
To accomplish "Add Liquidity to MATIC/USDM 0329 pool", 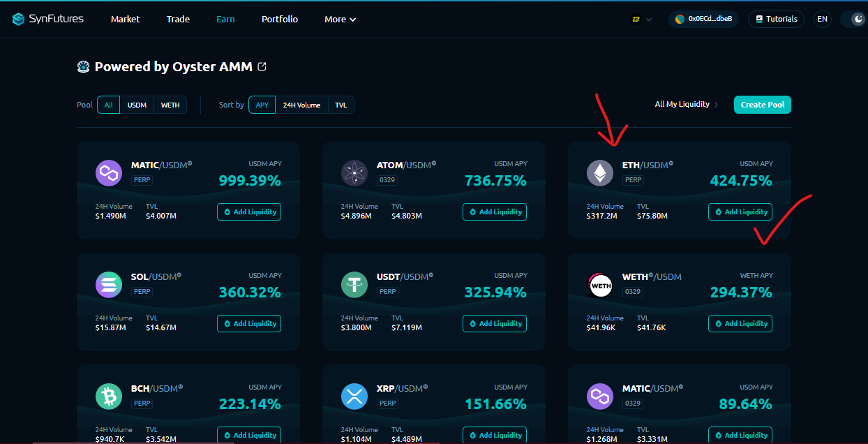I will coord(740,435).
